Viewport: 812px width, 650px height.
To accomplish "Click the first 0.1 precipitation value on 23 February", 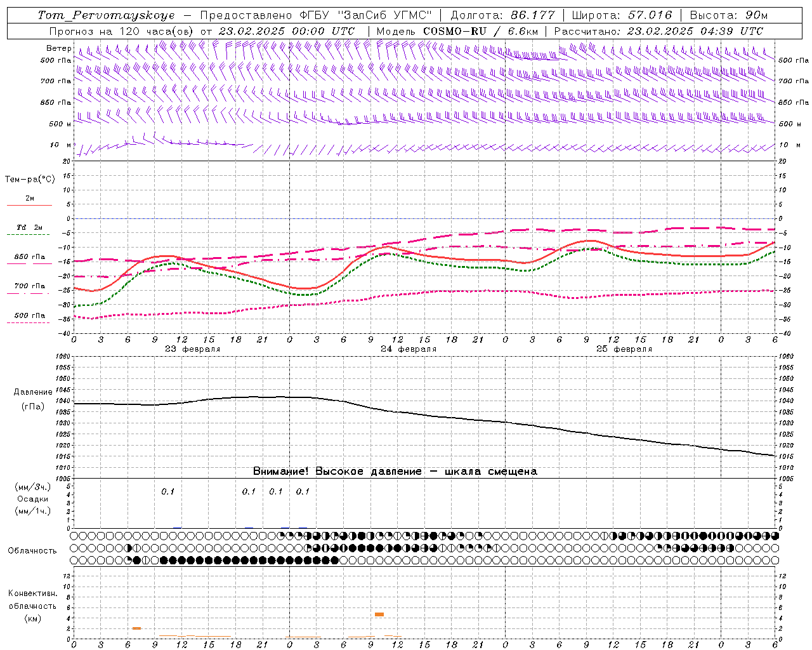I will click(x=167, y=491).
